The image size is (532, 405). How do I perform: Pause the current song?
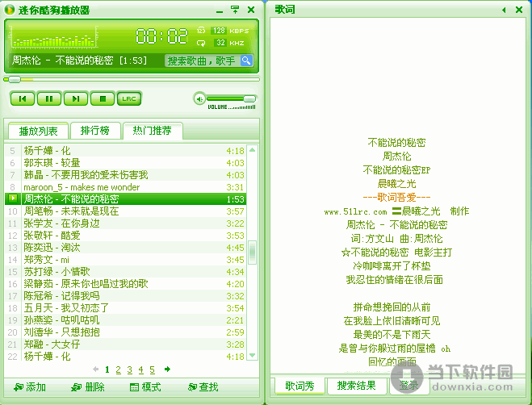48,98
